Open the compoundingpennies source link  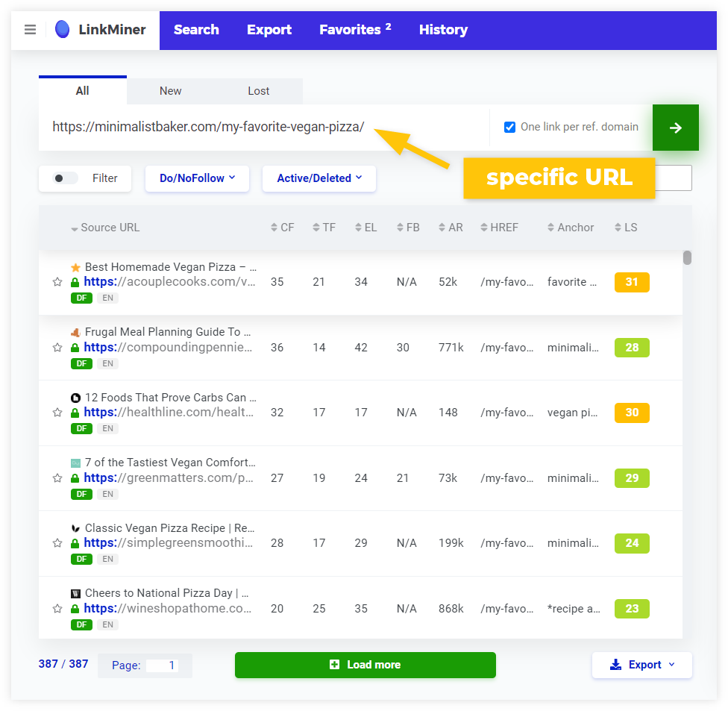click(x=168, y=348)
